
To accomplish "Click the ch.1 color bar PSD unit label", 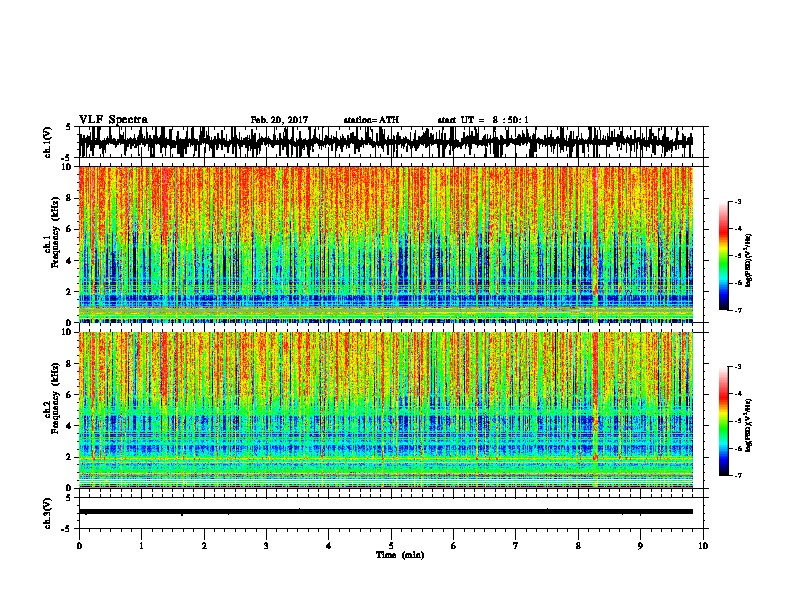I will (x=749, y=261).
